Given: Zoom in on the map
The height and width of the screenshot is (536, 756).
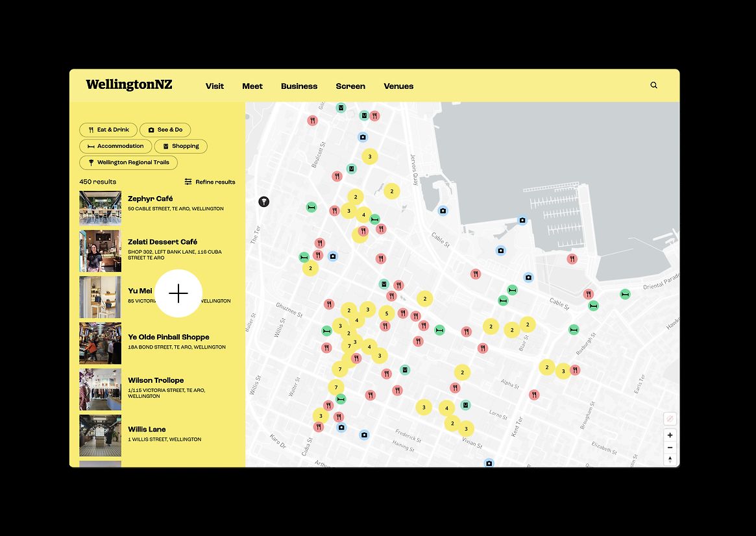Looking at the screenshot, I should 670,435.
